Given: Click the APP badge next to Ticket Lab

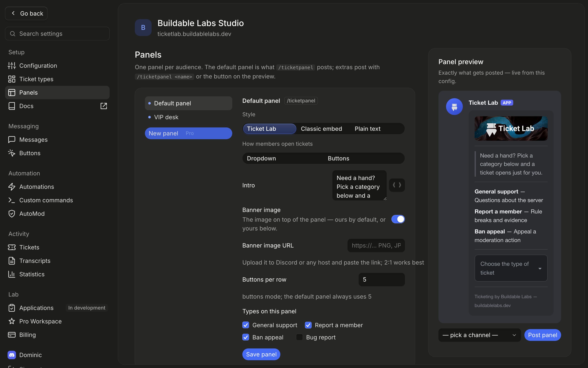Looking at the screenshot, I should [x=507, y=103].
